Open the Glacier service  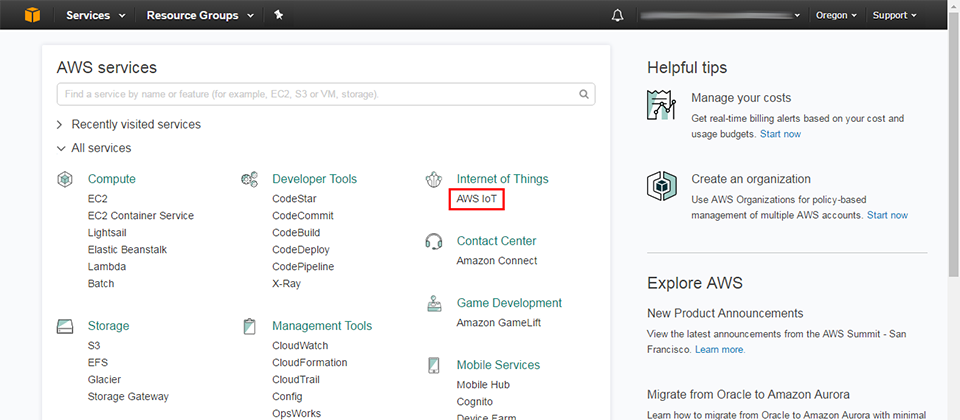point(105,380)
